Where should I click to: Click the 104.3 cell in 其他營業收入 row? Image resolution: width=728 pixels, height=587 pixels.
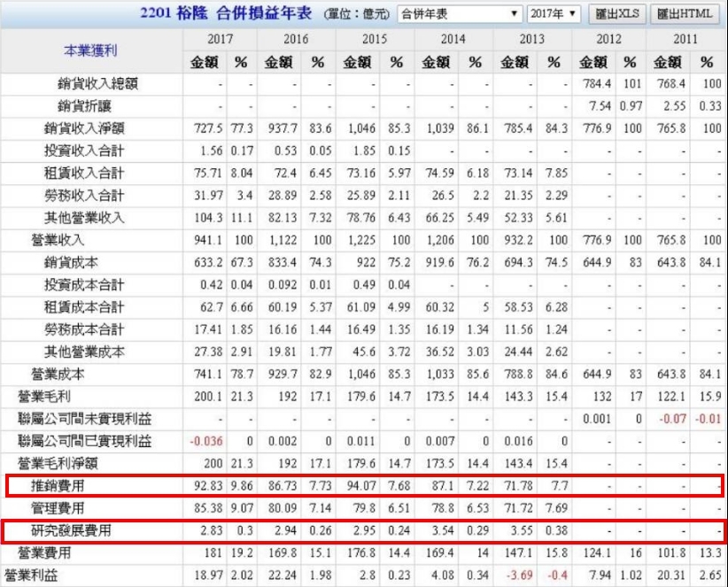(208, 218)
